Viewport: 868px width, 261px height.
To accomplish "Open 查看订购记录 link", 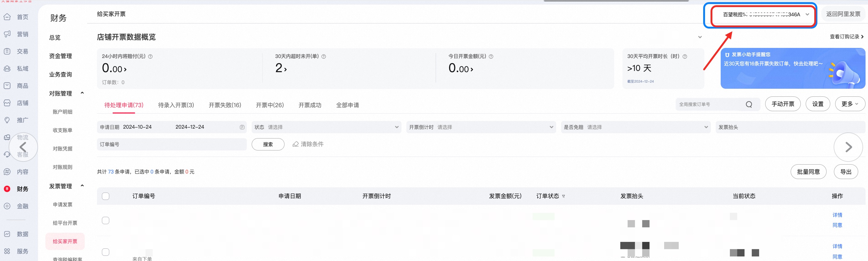I will pos(847,37).
